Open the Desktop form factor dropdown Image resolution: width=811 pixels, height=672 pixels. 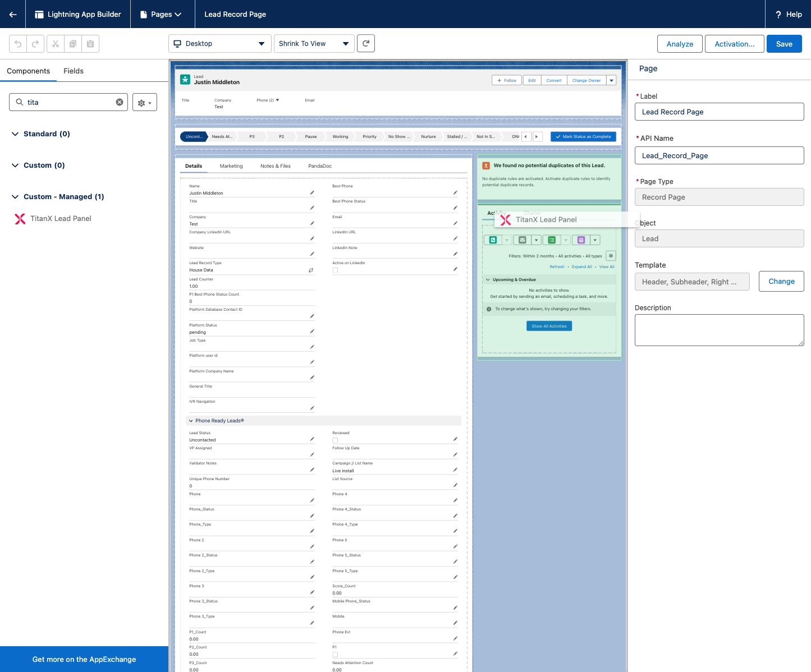pos(220,43)
